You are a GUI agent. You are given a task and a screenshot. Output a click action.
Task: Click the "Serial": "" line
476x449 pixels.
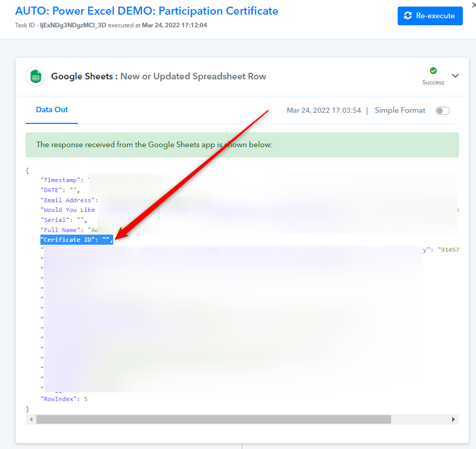click(64, 220)
